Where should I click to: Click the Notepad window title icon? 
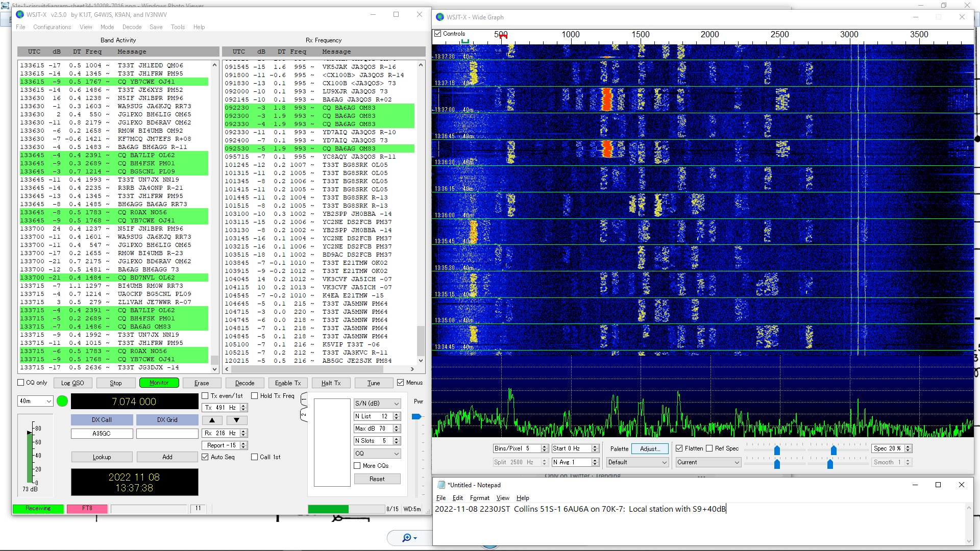pos(442,485)
